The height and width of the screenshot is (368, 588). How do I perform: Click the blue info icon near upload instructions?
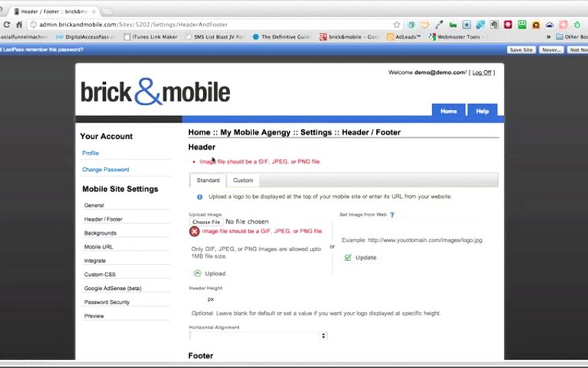pos(200,197)
